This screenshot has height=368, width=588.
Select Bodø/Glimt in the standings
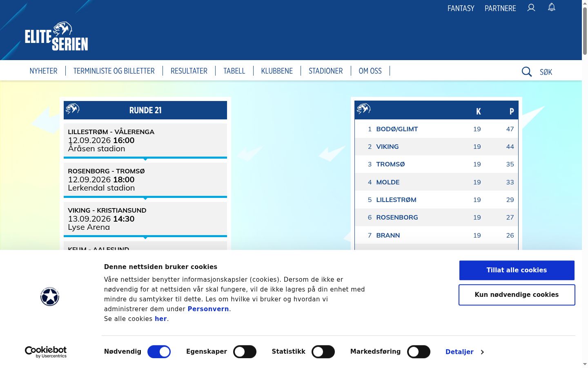[397, 129]
